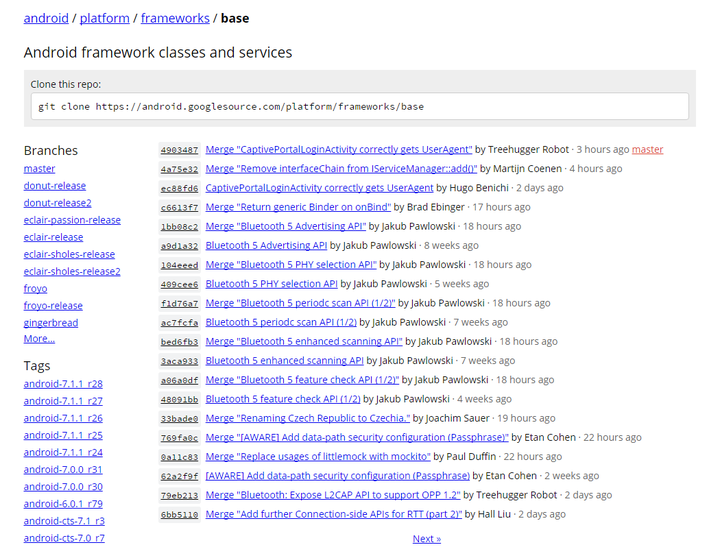Show more branches via More... link
Screen dimensions: 720x558
(x=39, y=338)
